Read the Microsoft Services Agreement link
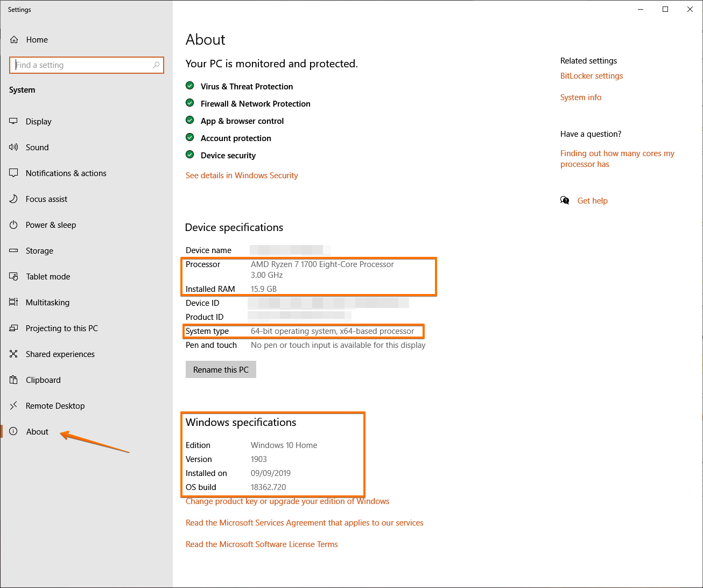Image resolution: width=703 pixels, height=588 pixels. click(305, 523)
